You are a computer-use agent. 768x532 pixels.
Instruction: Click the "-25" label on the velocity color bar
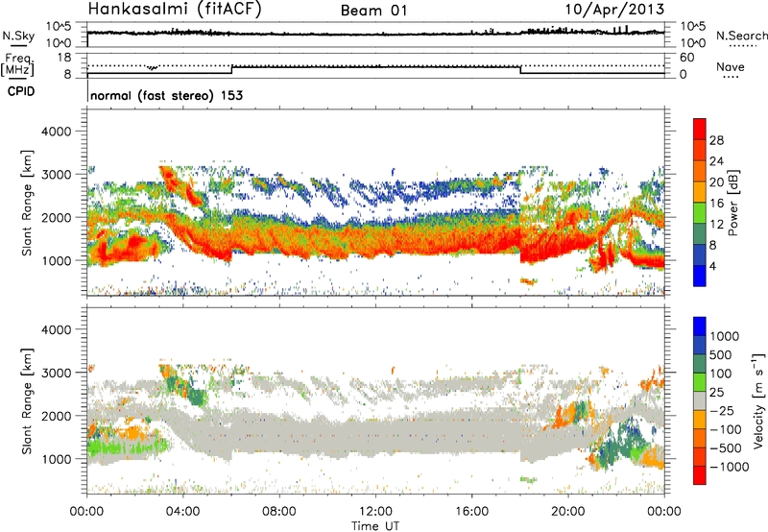tap(722, 410)
